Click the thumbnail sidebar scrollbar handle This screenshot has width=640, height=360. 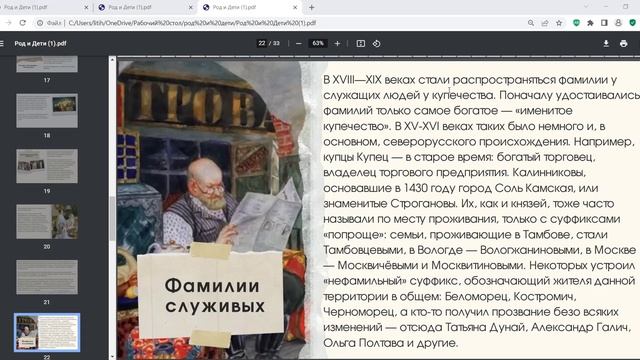pyautogui.click(x=112, y=219)
